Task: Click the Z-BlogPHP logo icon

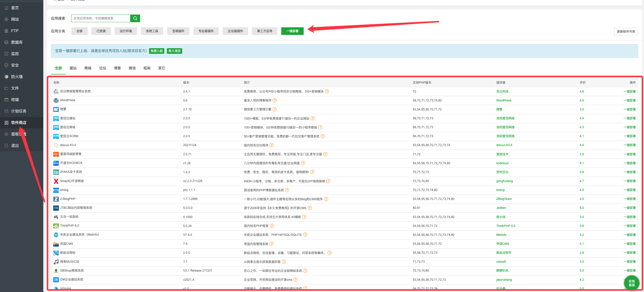Action: (56, 199)
